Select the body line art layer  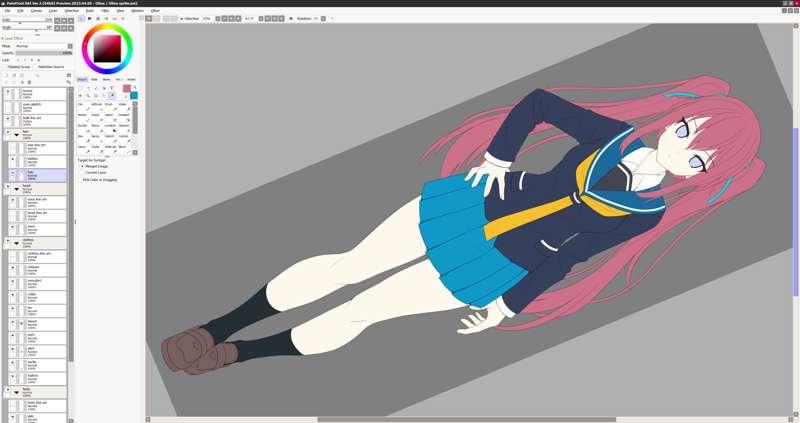coord(37,406)
